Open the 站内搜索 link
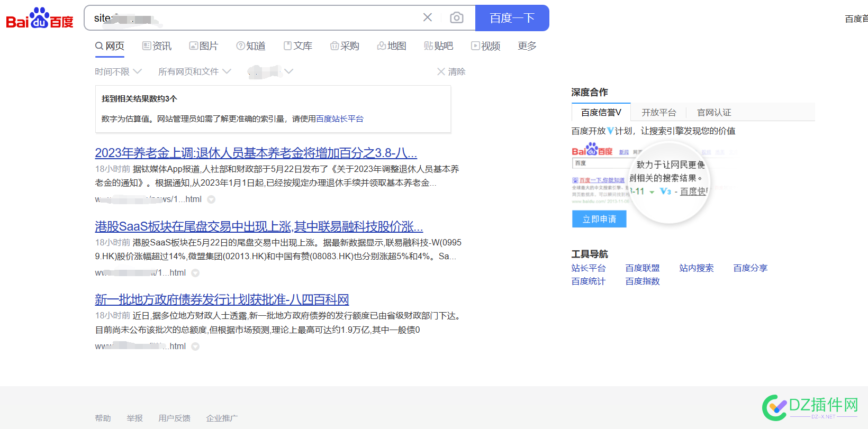868x429 pixels. [697, 268]
